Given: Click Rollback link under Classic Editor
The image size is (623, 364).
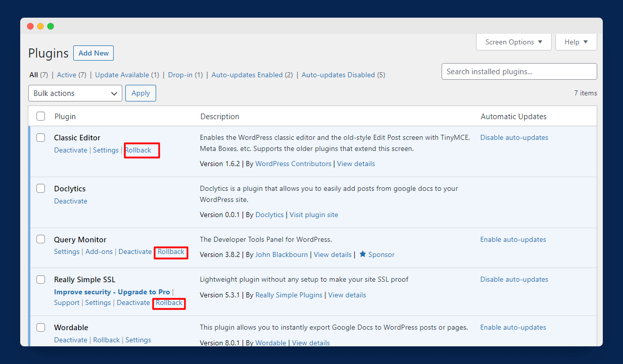Looking at the screenshot, I should 138,150.
